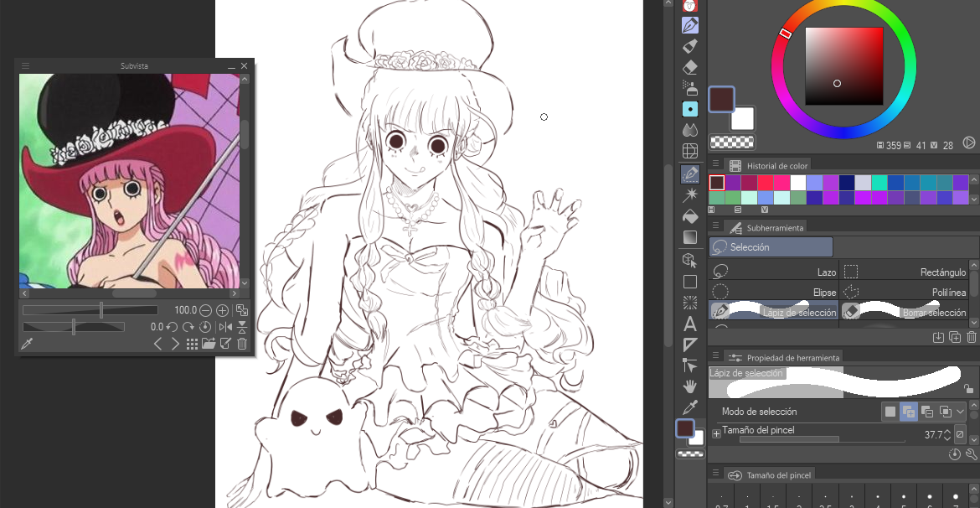Flip the Subvista image horizontally
Image resolution: width=980 pixels, height=508 pixels.
pyautogui.click(x=225, y=327)
